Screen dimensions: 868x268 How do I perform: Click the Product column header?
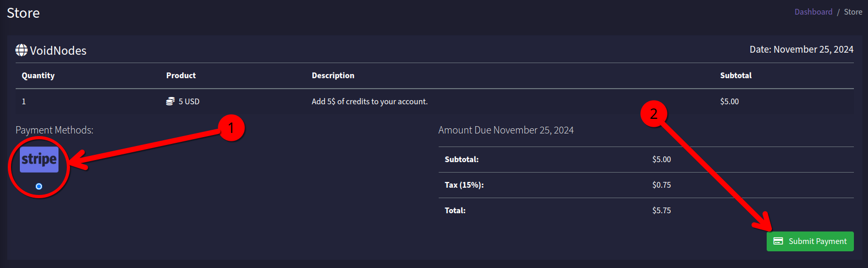181,76
